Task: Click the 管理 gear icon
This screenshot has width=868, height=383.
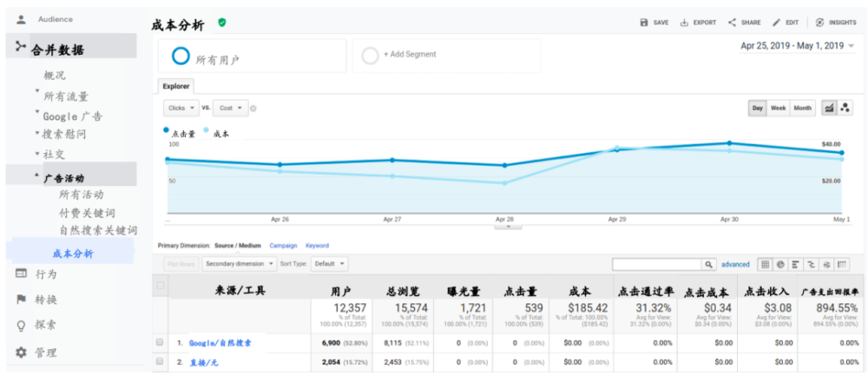Action: click(21, 352)
